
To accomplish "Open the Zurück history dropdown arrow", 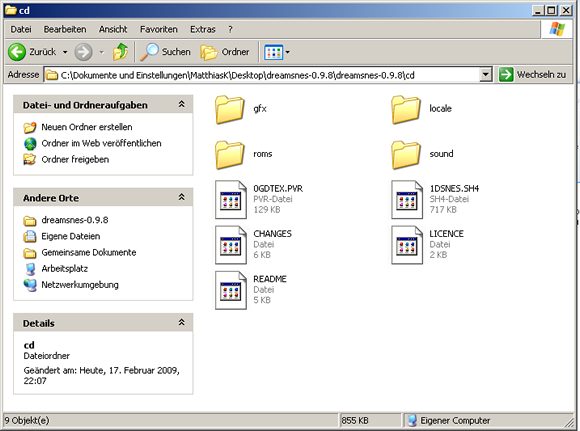I will (x=65, y=52).
